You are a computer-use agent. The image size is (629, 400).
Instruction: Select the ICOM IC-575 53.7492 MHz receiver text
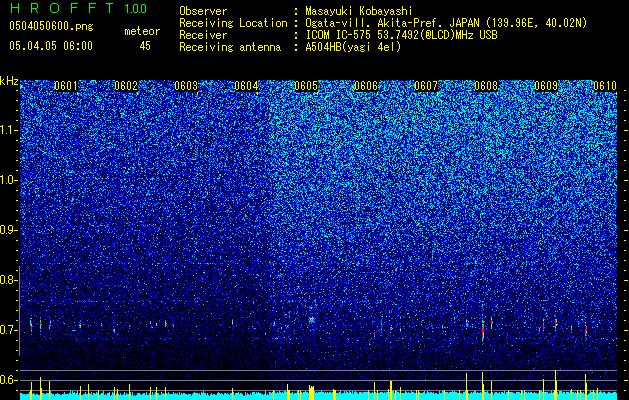tap(401, 35)
